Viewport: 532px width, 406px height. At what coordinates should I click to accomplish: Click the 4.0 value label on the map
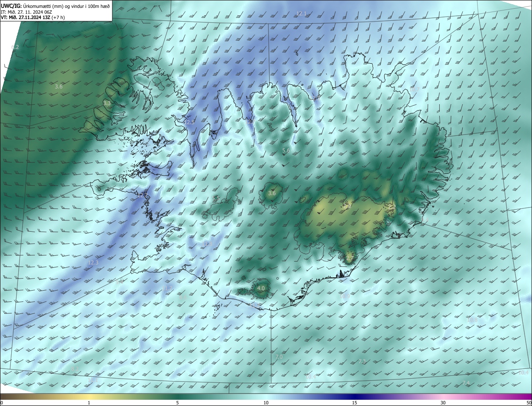(x=261, y=288)
